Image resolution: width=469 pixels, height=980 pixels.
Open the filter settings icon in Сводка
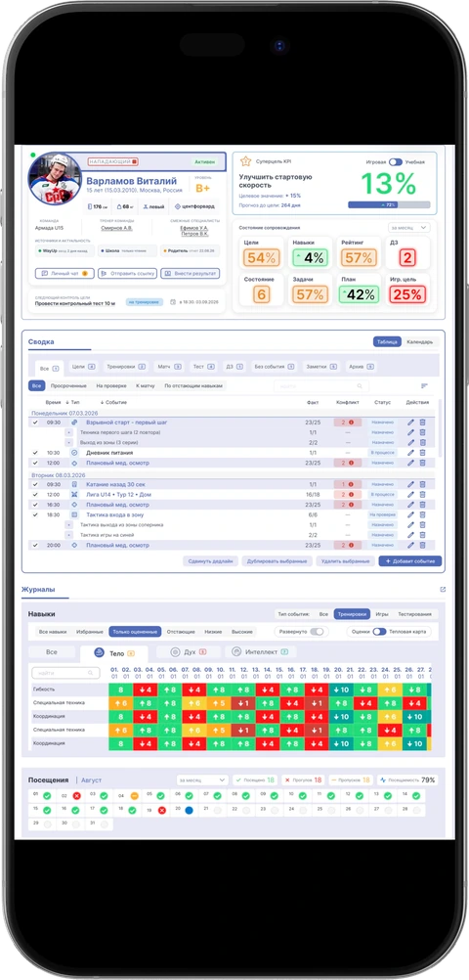[x=425, y=386]
